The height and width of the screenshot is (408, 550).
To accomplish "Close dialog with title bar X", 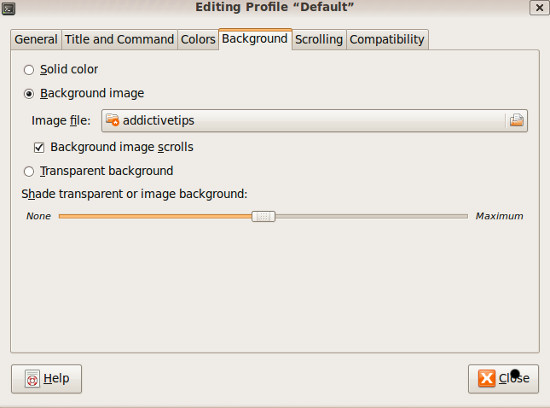I will coord(539,8).
